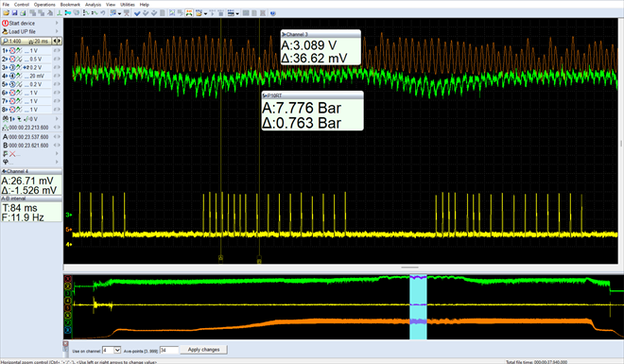Image resolution: width=624 pixels, height=364 pixels.
Task: Disable channel 3 using its circle toggle
Action: point(12,67)
